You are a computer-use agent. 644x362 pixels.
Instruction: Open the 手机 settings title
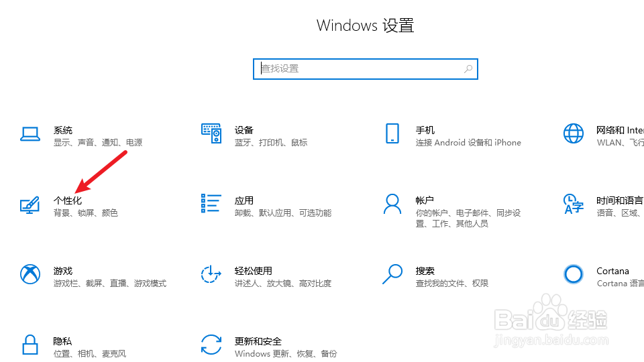pos(425,130)
